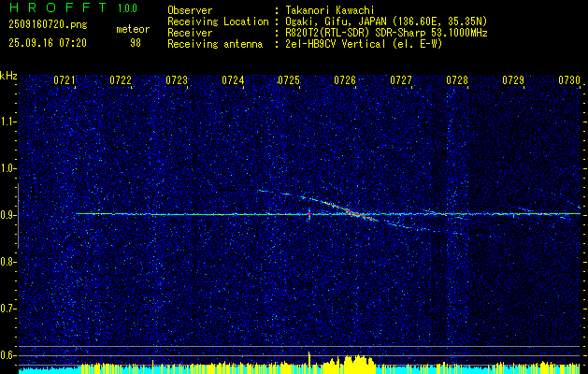The image size is (588, 374).
Task: Click the tall yellow spike in the bottom level graph
Action: (309, 363)
